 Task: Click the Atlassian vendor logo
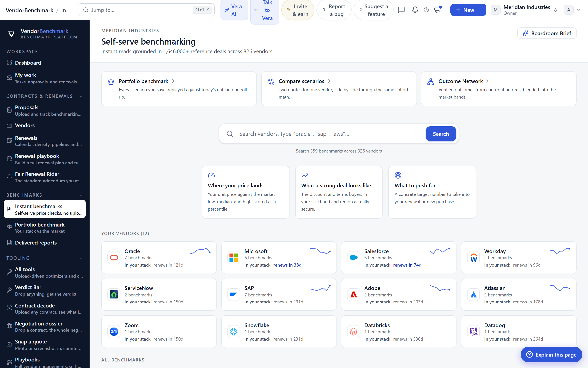coord(473,294)
